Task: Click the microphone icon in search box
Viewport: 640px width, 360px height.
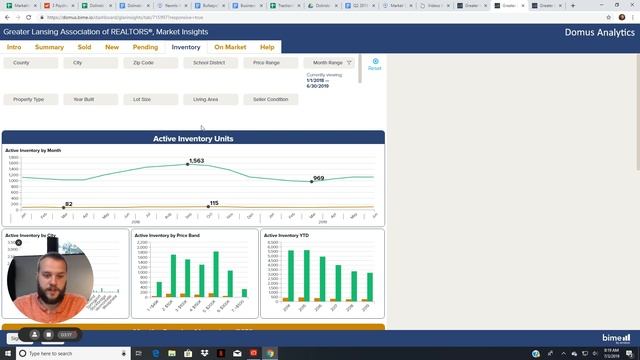Action: pyautogui.click(x=124, y=353)
